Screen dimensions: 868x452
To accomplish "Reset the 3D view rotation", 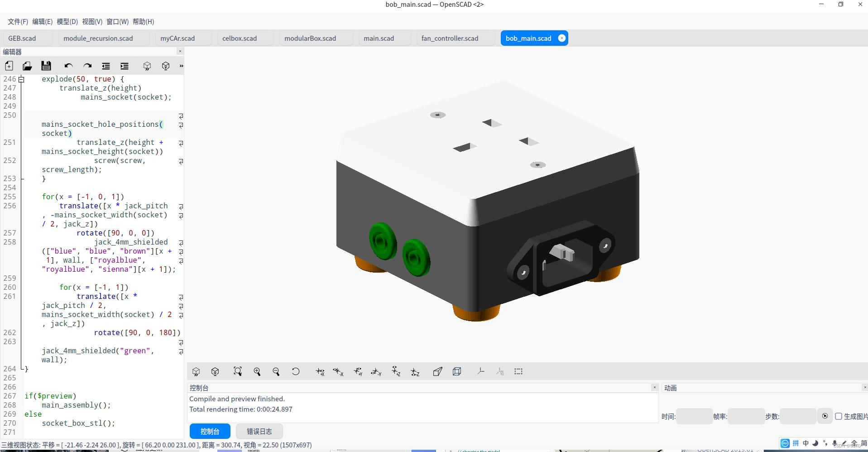I will click(x=296, y=371).
